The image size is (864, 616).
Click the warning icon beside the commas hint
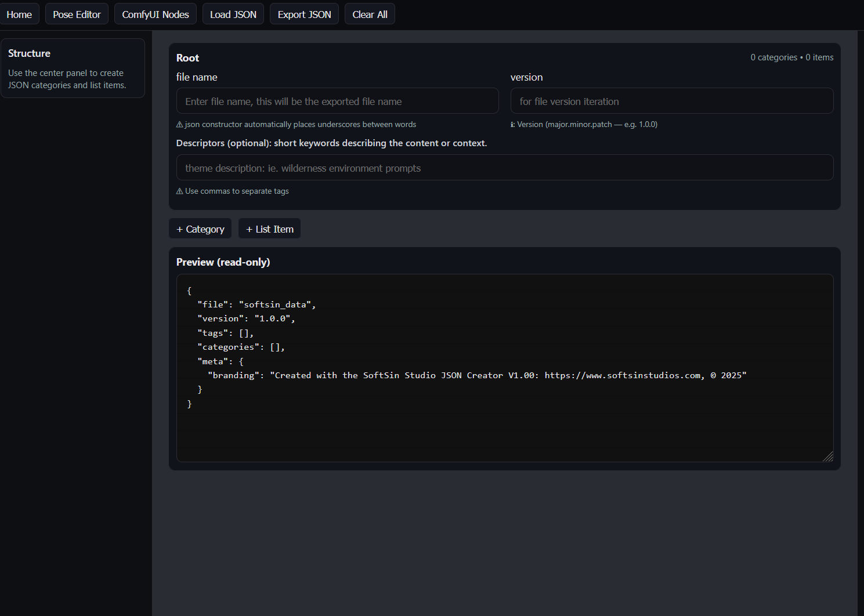coord(179,191)
